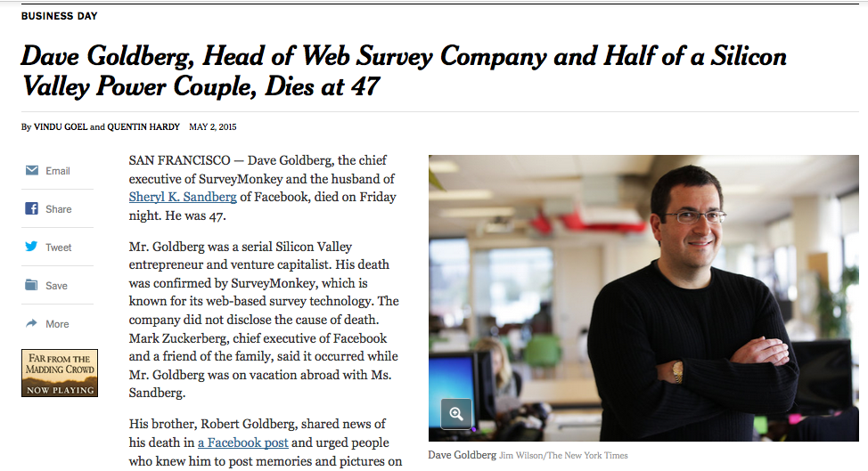Click the More arrow icon
This screenshot has height=471, width=868.
[x=31, y=323]
